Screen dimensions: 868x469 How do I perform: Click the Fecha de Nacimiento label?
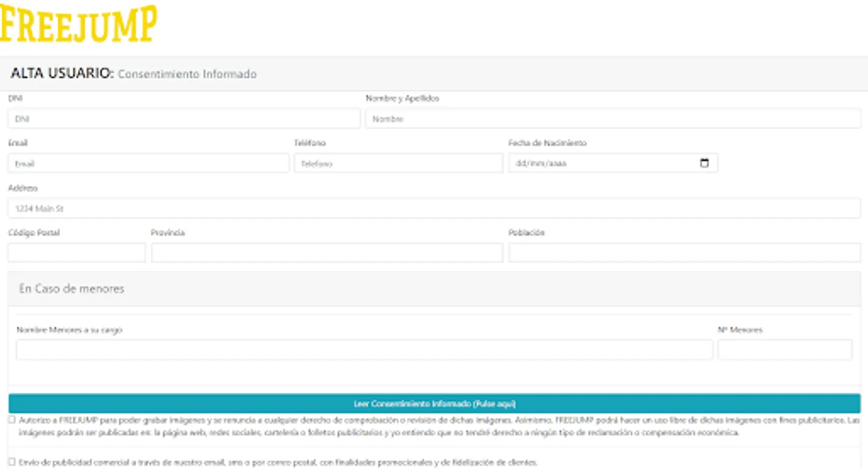(x=548, y=143)
